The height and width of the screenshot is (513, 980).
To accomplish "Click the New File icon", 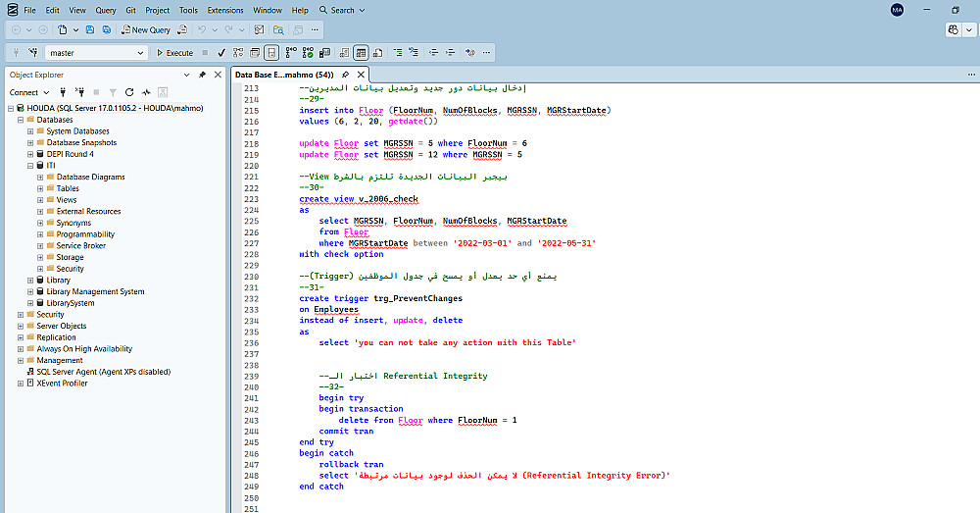I will 63,29.
